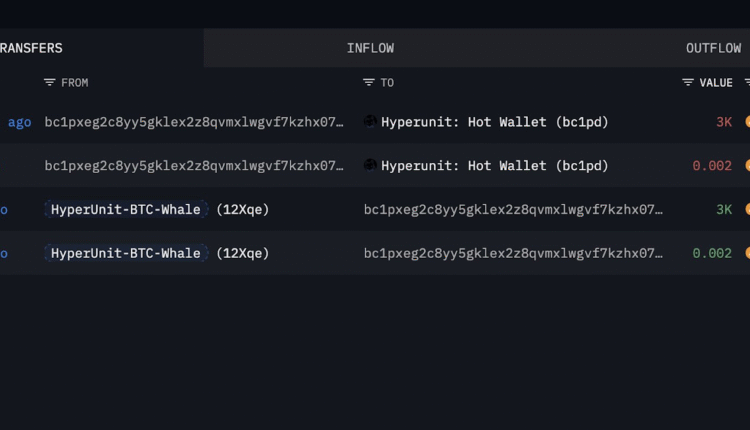Click the TO column filter icon
The image size is (750, 430).
[369, 83]
